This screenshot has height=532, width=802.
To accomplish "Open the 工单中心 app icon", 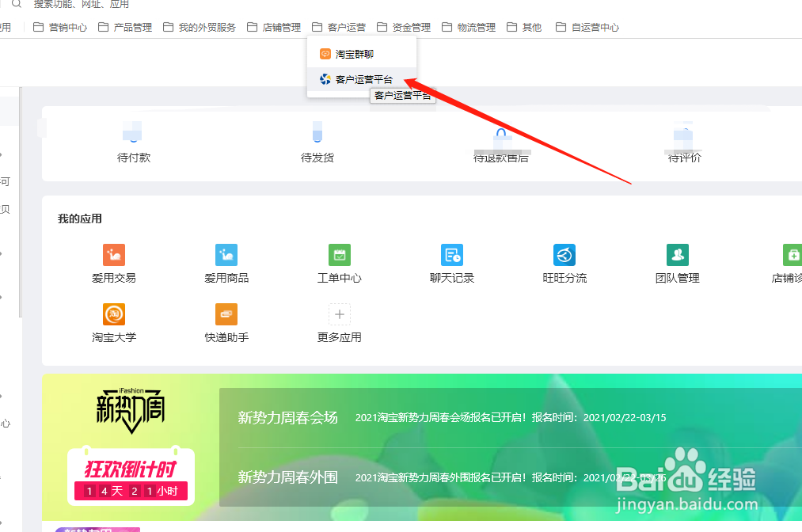I will [x=339, y=255].
